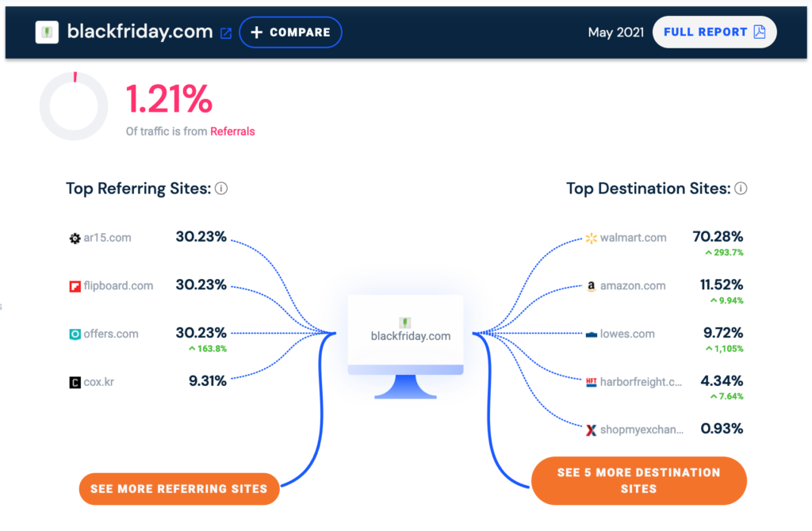The height and width of the screenshot is (531, 812).
Task: Open blackfriday.com via the external link icon
Action: 226,32
